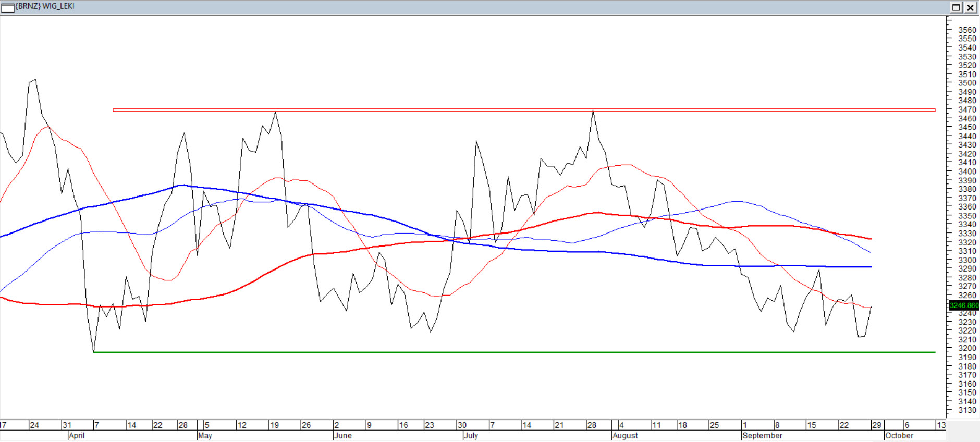Click the date tick 19 in May
Screen dimensions: 980x442
pos(274,425)
